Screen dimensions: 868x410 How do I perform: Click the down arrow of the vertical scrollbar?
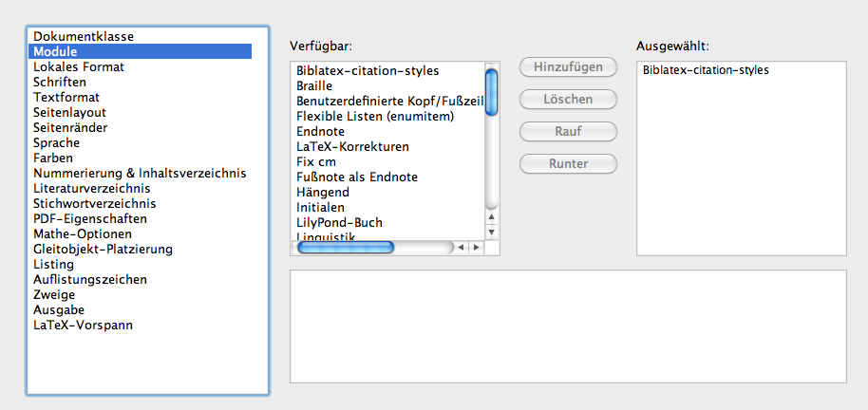pyautogui.click(x=492, y=232)
